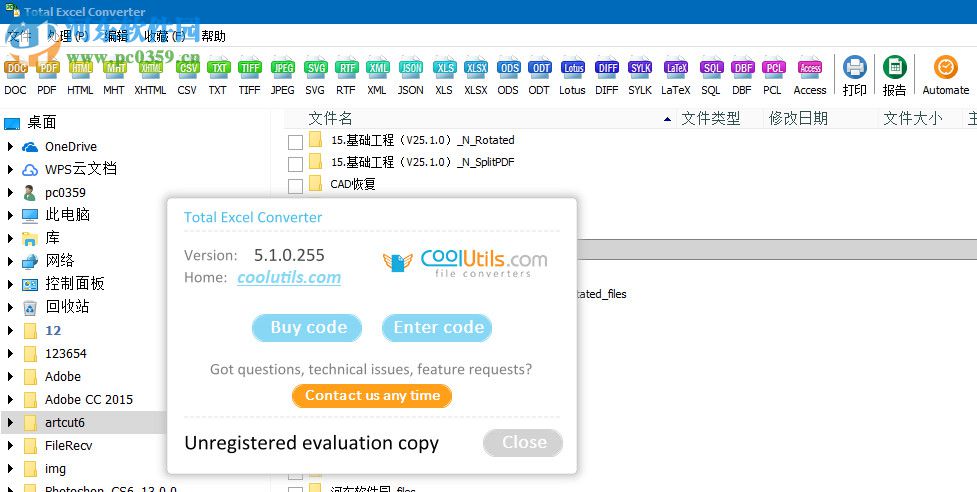
Task: Open the 报告 report toolbar icon
Action: (895, 67)
